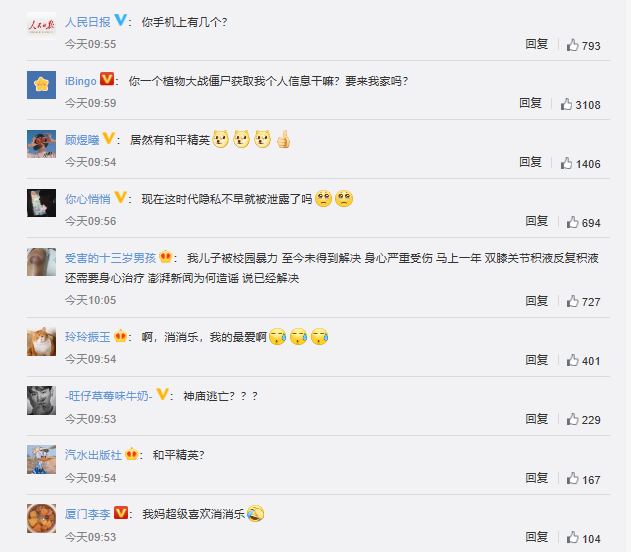Viewport: 631px width, 552px height.
Task: Click thumbs-up icon on iBingo's comment
Action: coord(566,104)
